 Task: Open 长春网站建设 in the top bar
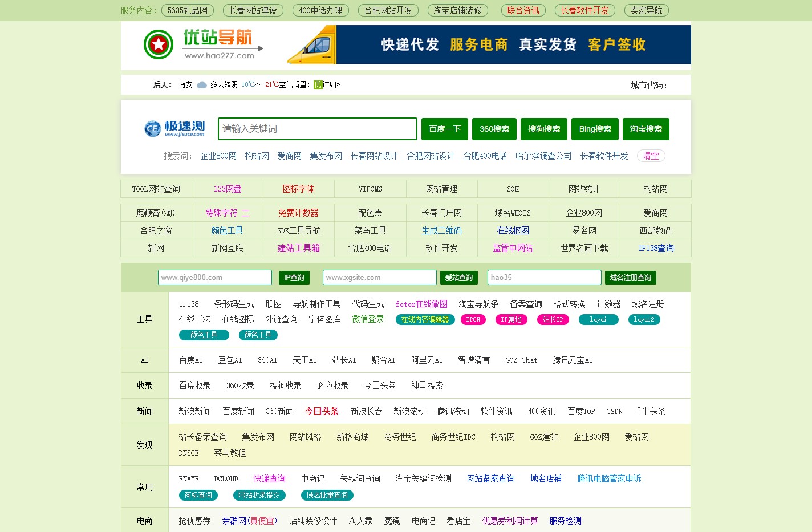click(x=253, y=10)
